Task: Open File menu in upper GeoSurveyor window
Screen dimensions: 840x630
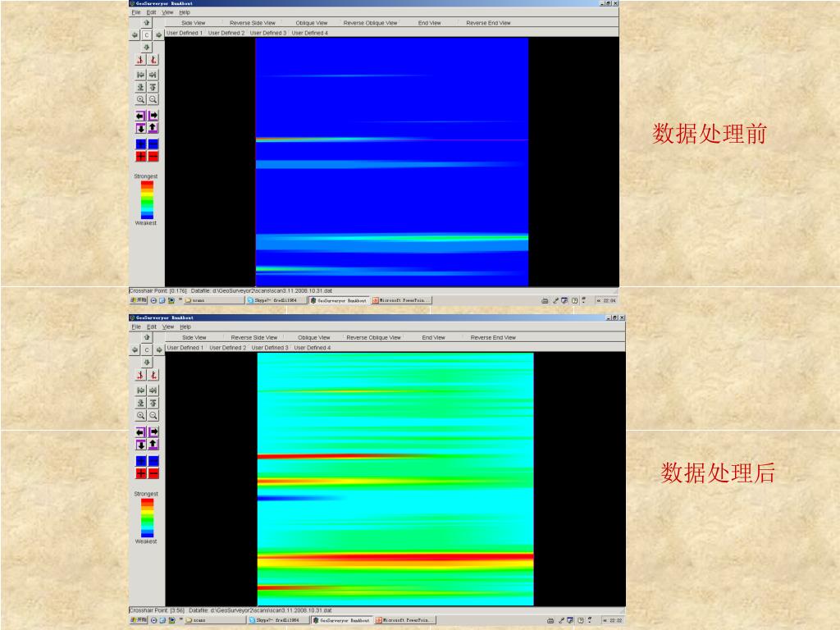Action: coord(136,12)
